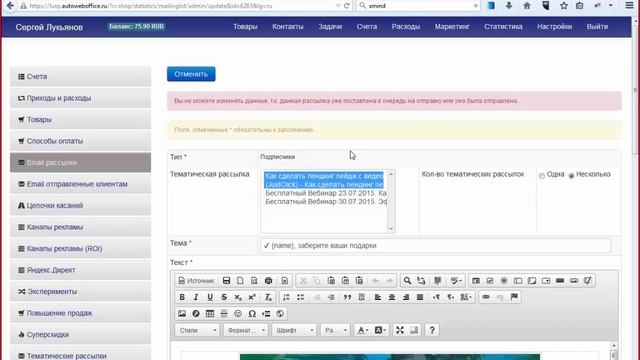Click the Replace icon in editor toolbar
The width and height of the screenshot is (640, 360).
421,281
